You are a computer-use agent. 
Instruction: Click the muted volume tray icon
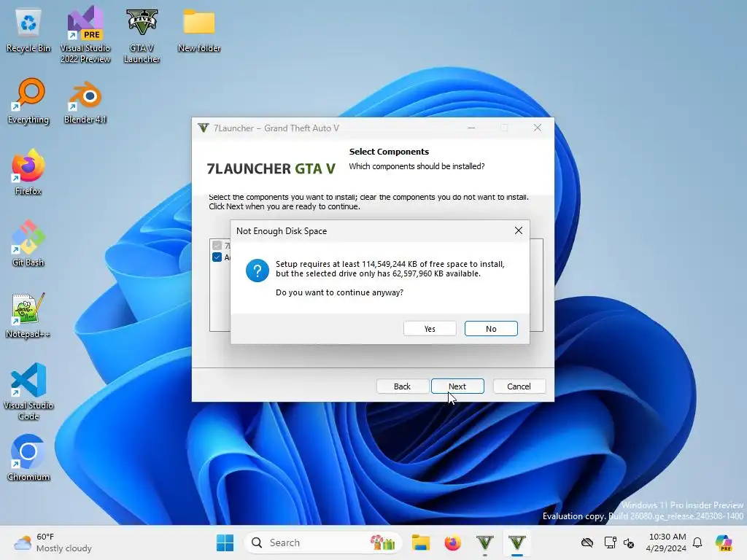pyautogui.click(x=629, y=542)
